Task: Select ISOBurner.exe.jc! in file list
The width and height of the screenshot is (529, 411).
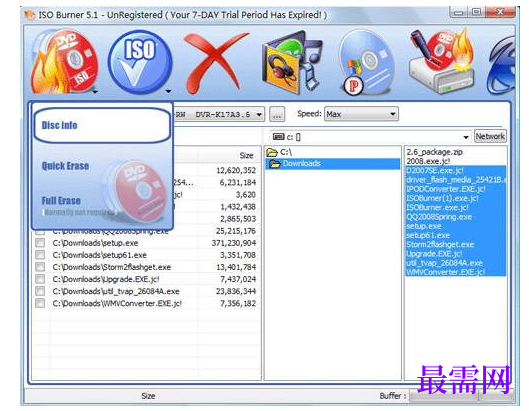Action: coord(438,207)
